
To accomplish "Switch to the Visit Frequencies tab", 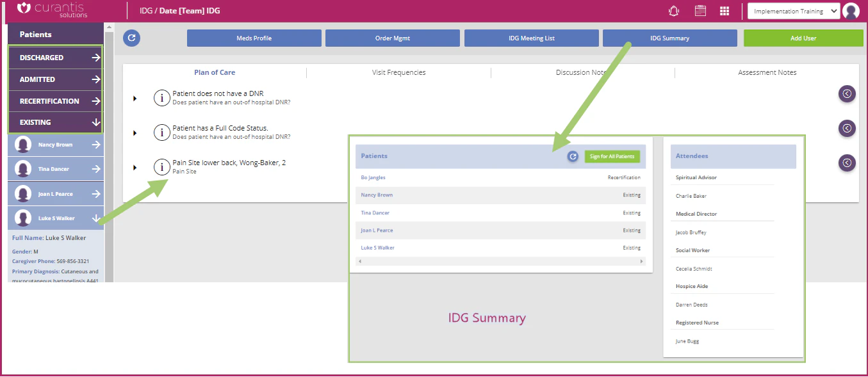I will coord(398,72).
